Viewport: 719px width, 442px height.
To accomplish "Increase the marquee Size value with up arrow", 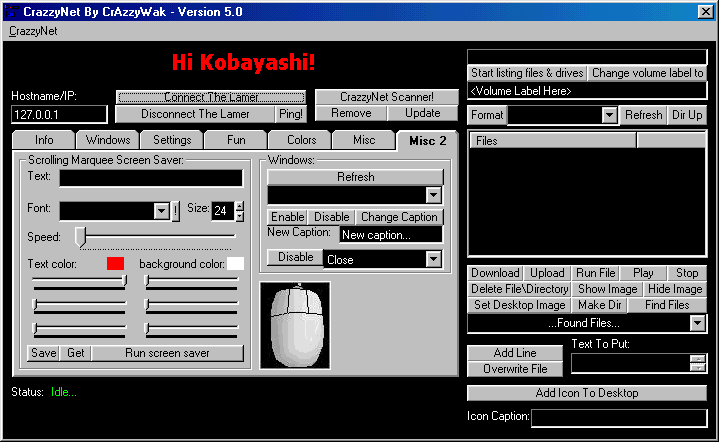I will 239,205.
